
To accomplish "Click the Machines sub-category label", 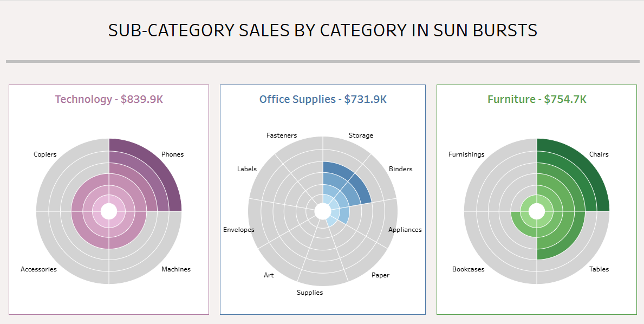I will 176,269.
